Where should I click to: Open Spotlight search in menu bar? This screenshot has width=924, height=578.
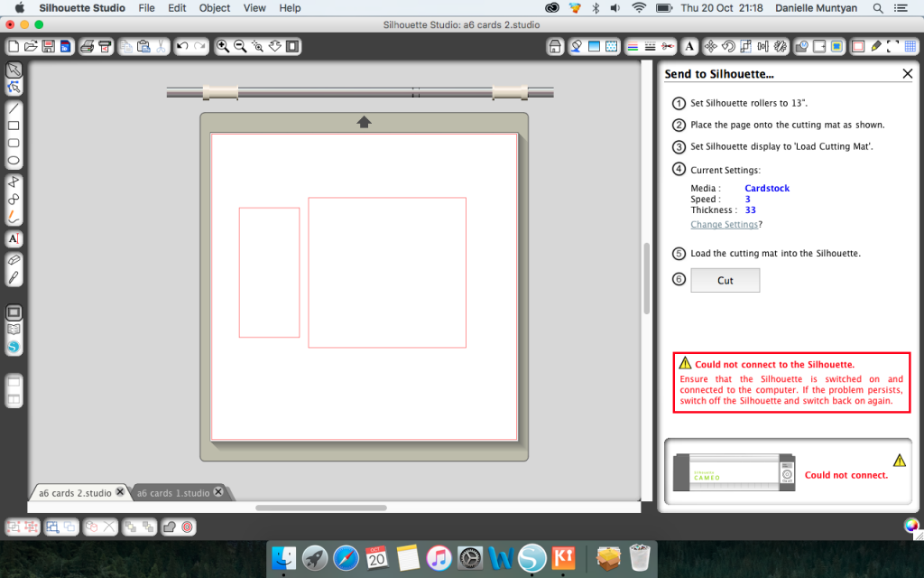pyautogui.click(x=878, y=7)
